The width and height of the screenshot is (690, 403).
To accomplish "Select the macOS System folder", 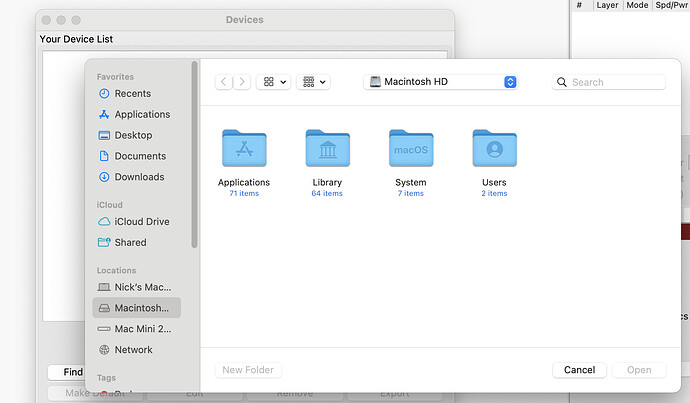I will (x=411, y=148).
